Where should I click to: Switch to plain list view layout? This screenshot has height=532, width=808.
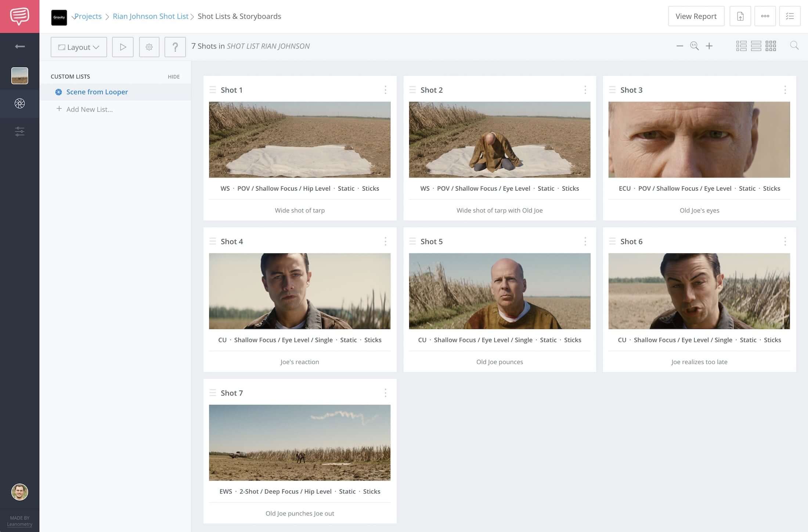pos(756,46)
